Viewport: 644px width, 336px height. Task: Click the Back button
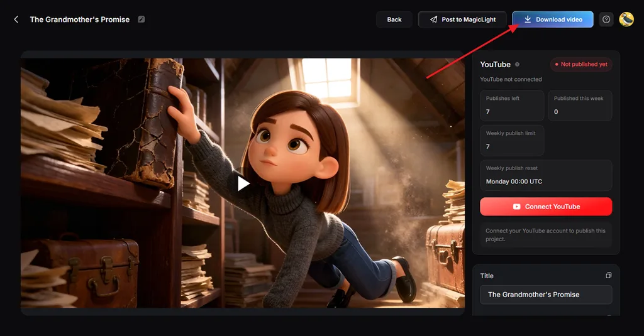394,19
